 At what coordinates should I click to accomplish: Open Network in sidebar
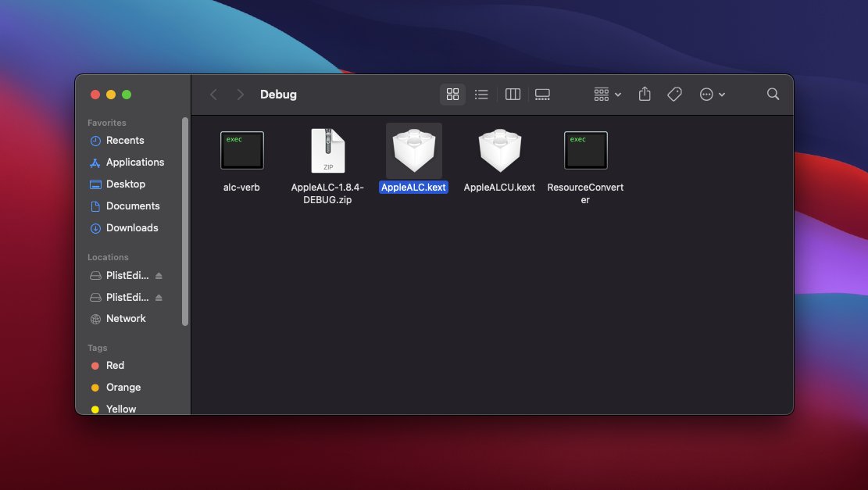126,318
